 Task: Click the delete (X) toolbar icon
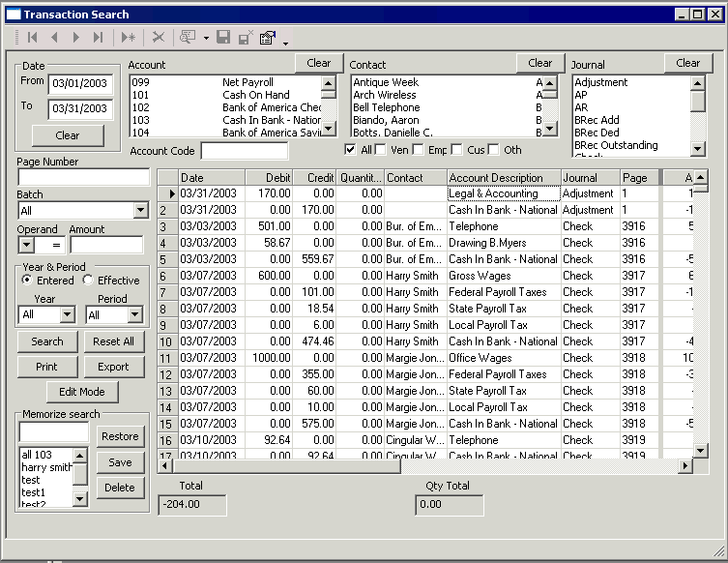(159, 37)
